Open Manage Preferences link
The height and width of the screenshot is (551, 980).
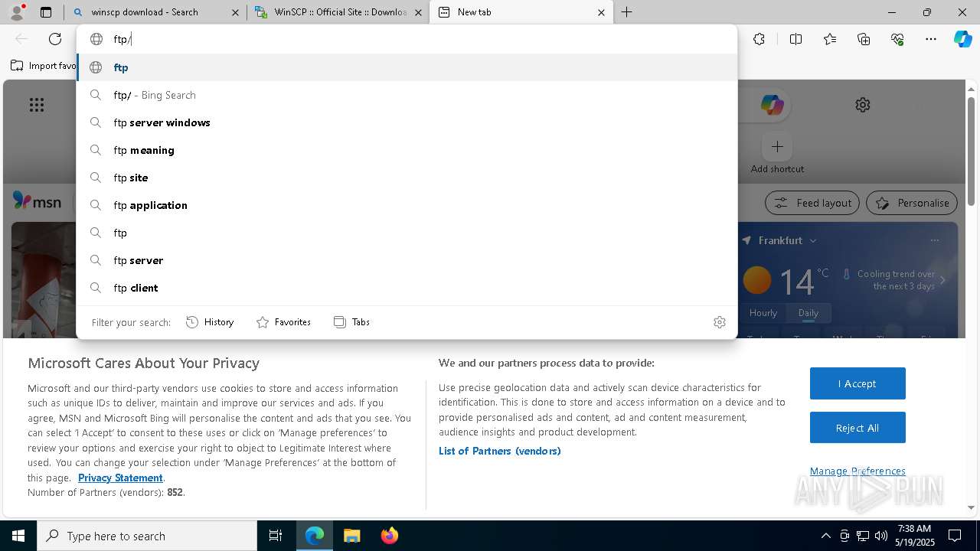click(857, 471)
